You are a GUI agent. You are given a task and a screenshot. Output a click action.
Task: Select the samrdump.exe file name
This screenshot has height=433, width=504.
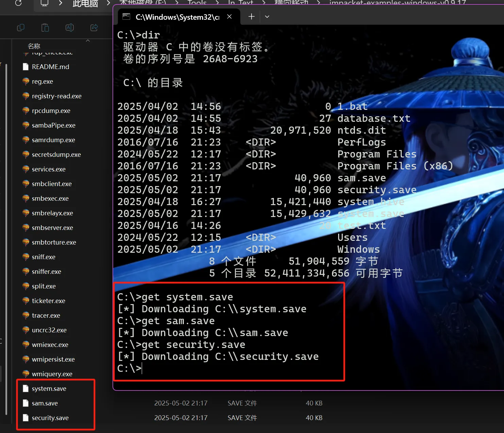pos(53,140)
